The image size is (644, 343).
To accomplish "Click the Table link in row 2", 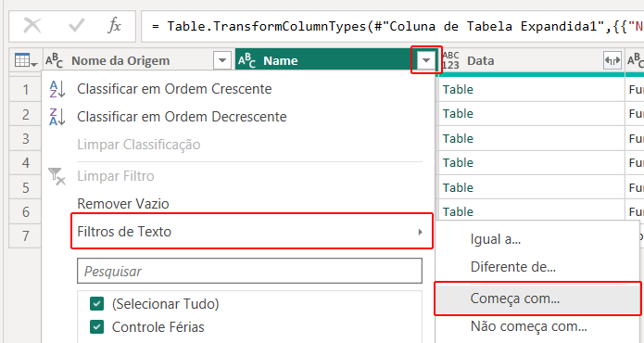I will pyautogui.click(x=458, y=113).
